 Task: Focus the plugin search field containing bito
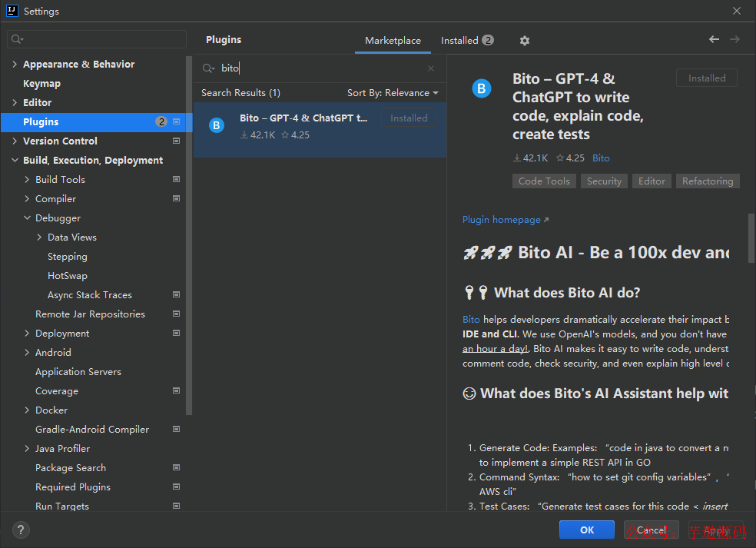(x=319, y=68)
